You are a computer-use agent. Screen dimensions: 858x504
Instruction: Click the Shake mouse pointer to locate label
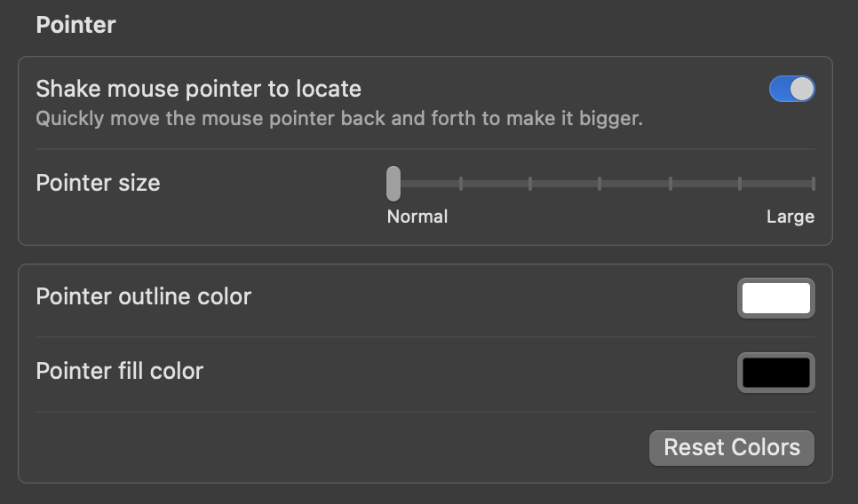point(198,89)
